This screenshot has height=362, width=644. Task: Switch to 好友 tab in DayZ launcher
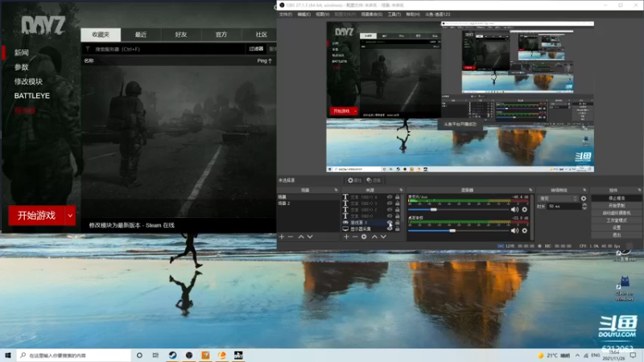[181, 35]
